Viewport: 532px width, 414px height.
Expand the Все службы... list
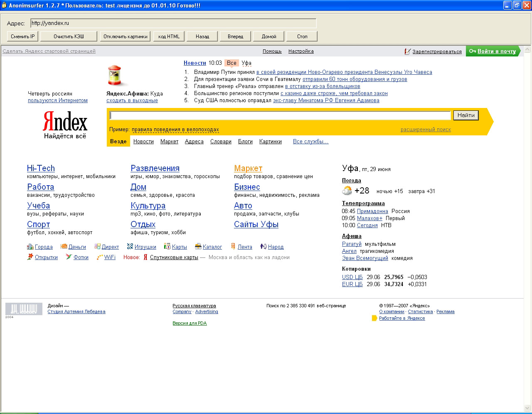pyautogui.click(x=310, y=142)
